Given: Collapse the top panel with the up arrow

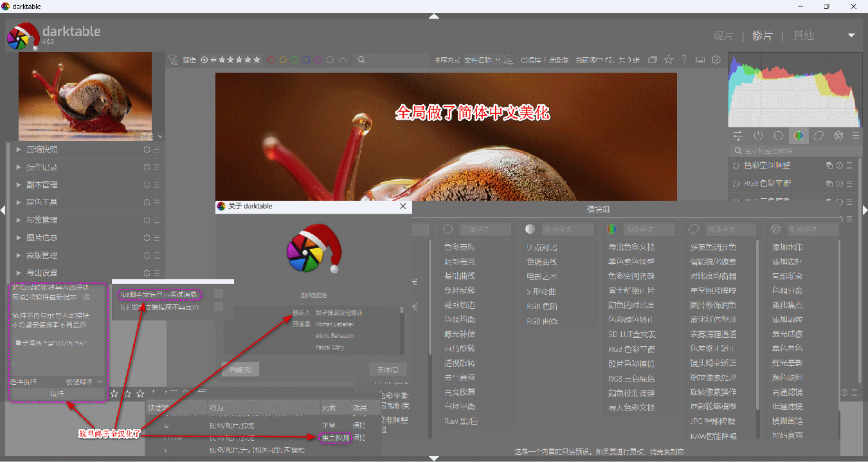Looking at the screenshot, I should click(434, 16).
